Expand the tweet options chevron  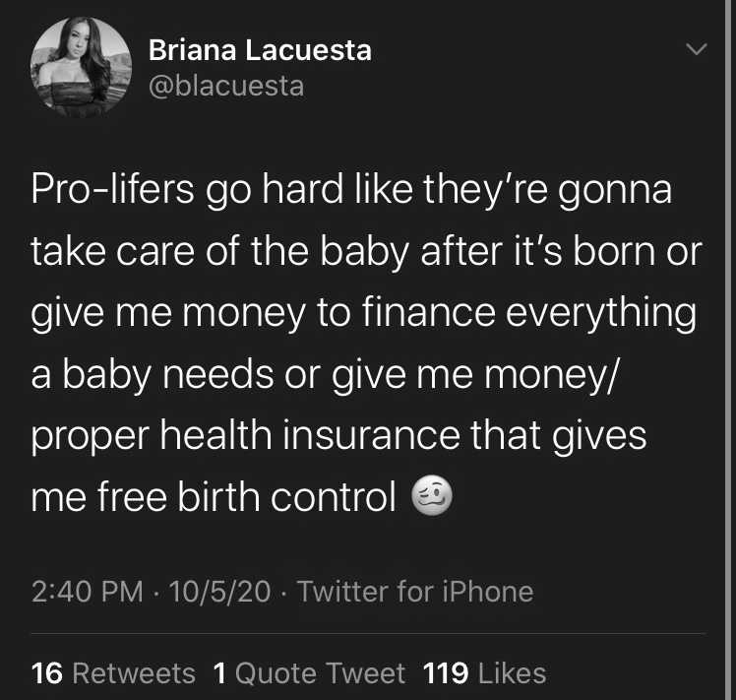click(696, 49)
